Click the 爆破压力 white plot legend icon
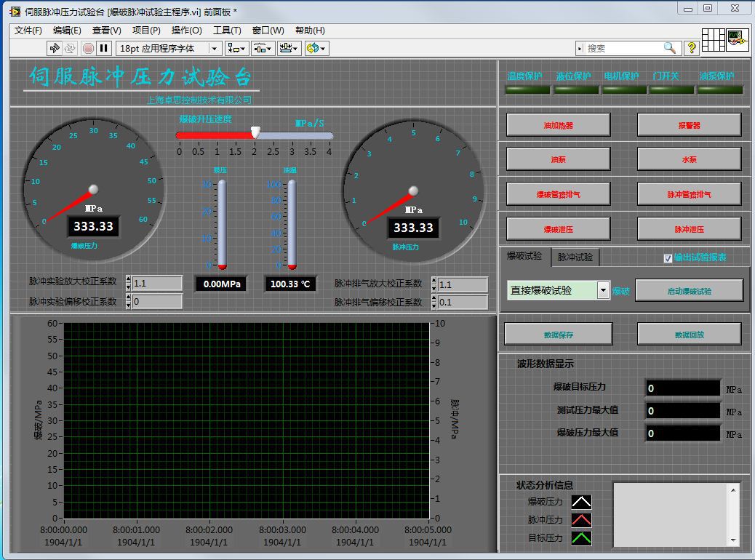This screenshot has height=560, width=755. point(581,502)
